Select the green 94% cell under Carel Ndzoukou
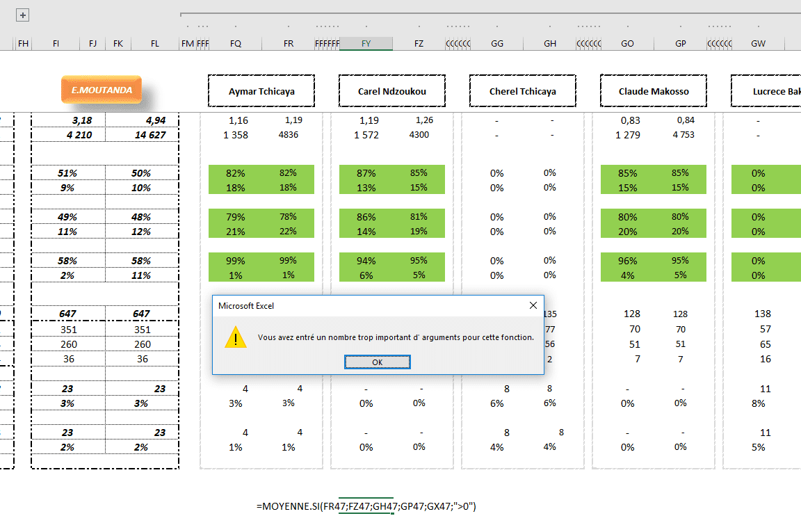801x532 pixels. click(x=366, y=261)
